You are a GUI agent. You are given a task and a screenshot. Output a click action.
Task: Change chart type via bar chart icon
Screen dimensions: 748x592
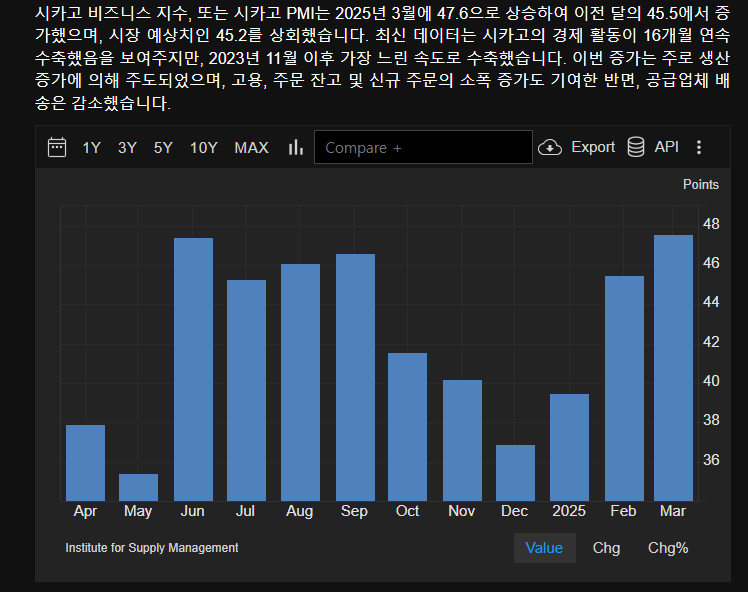295,148
